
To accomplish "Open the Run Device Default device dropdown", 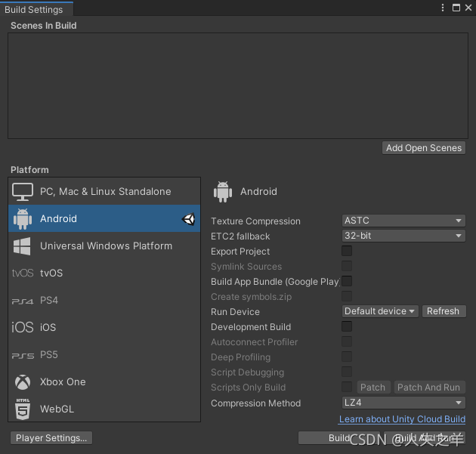I will click(380, 311).
